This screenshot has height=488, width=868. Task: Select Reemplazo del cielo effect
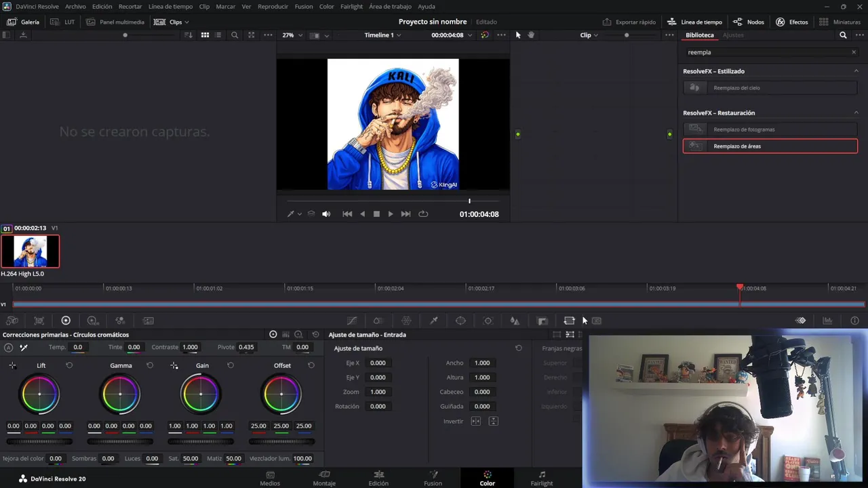[770, 87]
